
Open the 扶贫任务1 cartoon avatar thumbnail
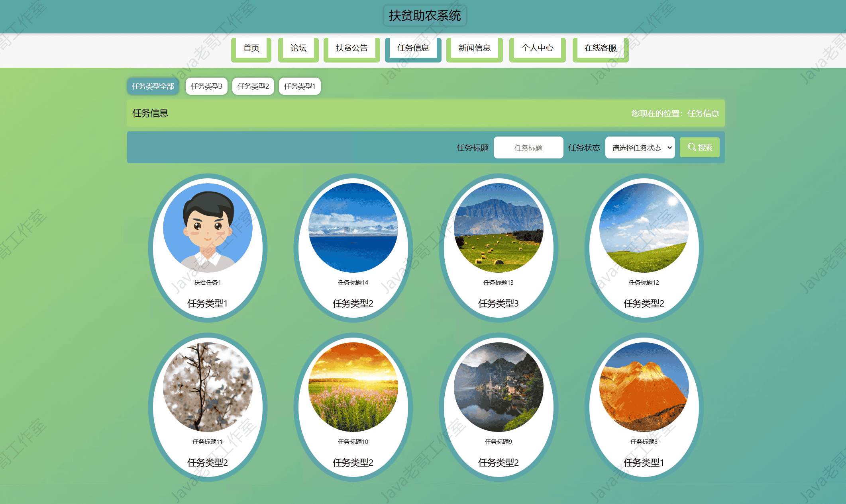click(208, 228)
